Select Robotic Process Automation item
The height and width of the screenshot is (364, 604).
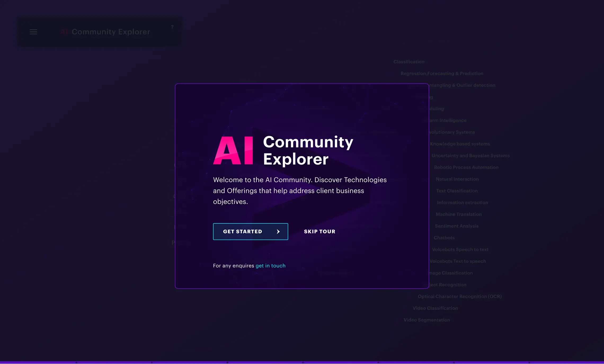click(x=466, y=168)
